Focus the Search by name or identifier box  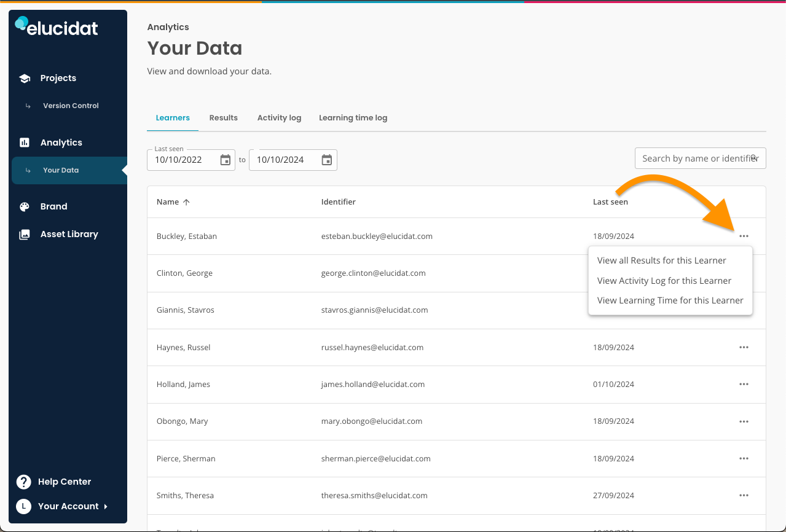[700, 158]
